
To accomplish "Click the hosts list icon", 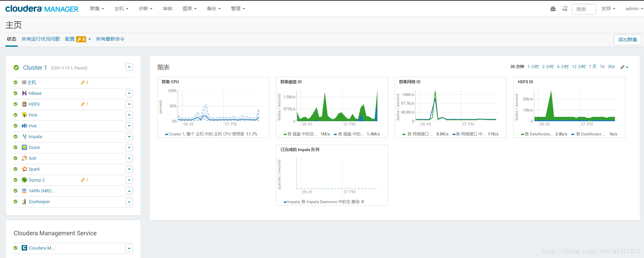I will click(24, 82).
